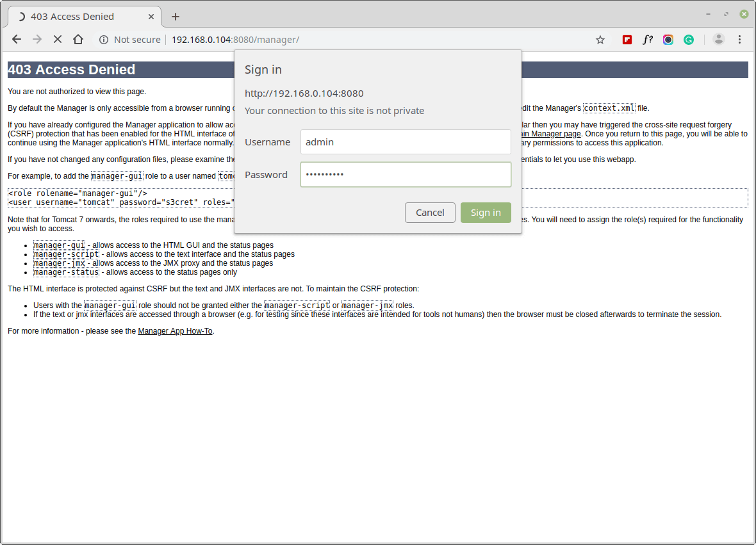756x545 pixels.
Task: Close the 403 Access Denied tab
Action: pos(151,17)
